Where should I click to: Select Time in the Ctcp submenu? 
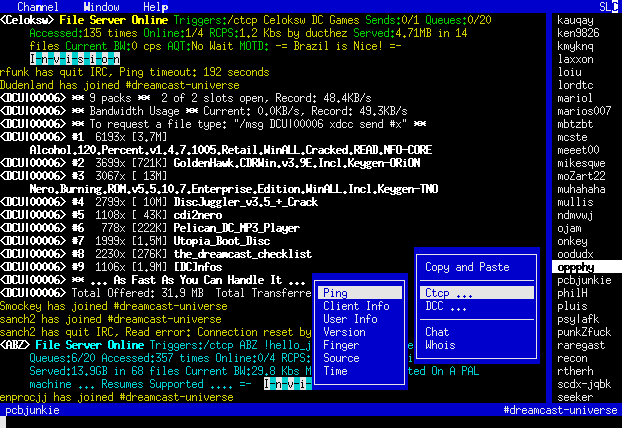tap(335, 371)
